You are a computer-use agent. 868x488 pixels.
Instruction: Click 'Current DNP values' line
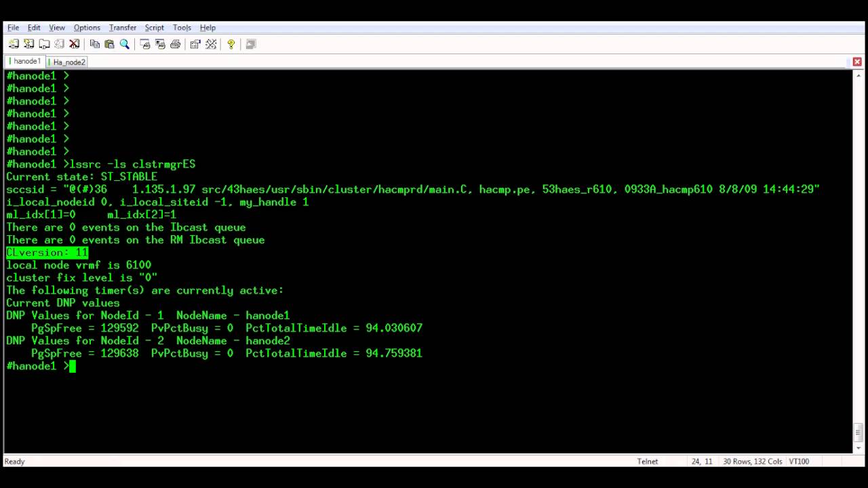point(63,303)
